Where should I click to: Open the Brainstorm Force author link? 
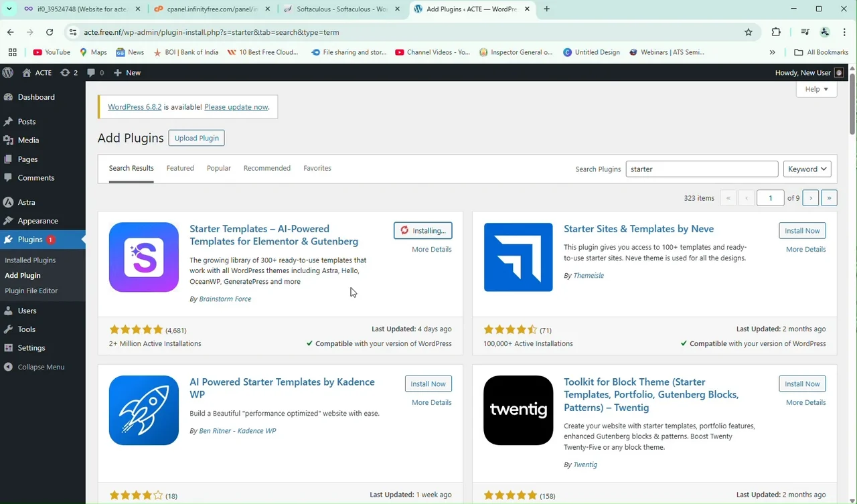(x=225, y=299)
